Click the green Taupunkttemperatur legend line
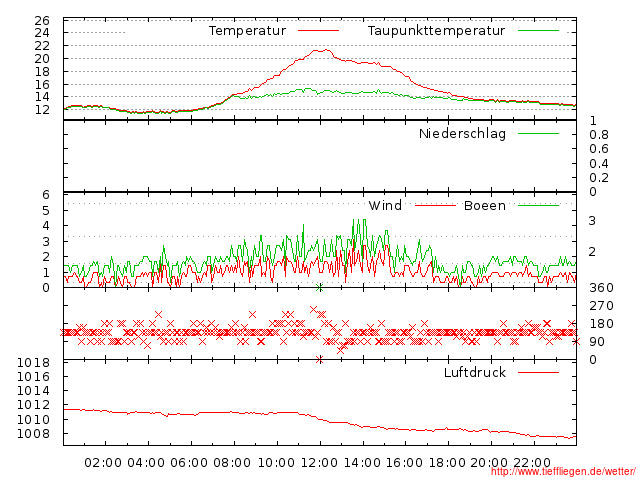This screenshot has width=640, height=480. (x=538, y=31)
